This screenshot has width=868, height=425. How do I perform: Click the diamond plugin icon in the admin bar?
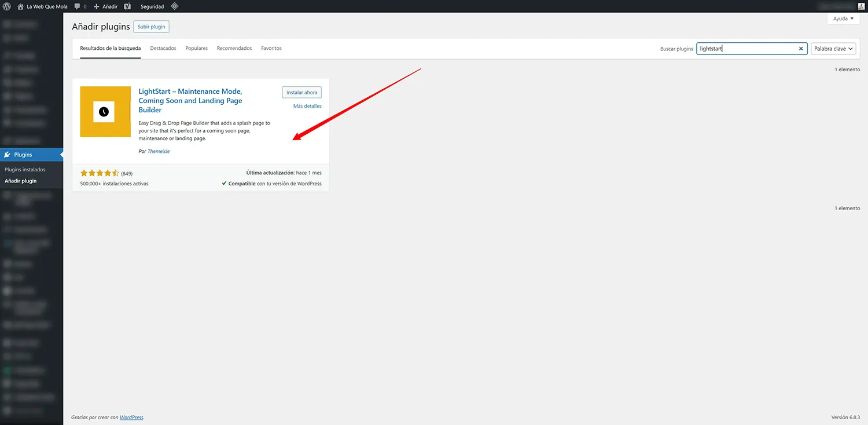[175, 6]
